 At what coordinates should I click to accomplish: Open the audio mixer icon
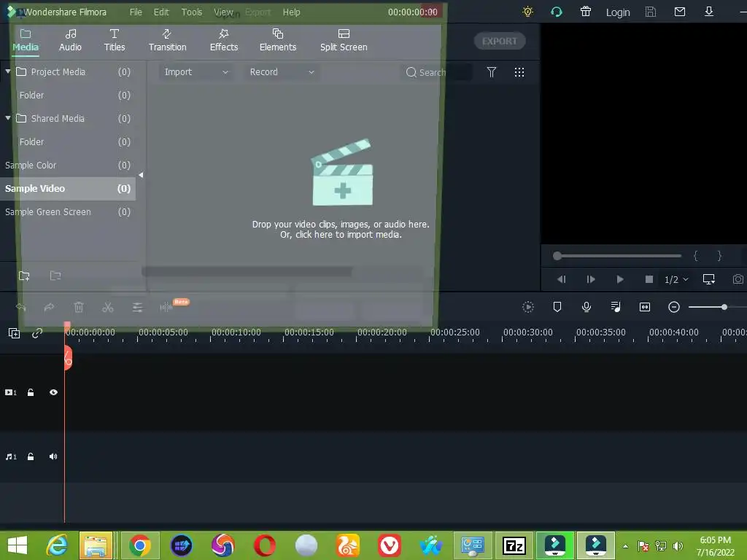coord(616,307)
